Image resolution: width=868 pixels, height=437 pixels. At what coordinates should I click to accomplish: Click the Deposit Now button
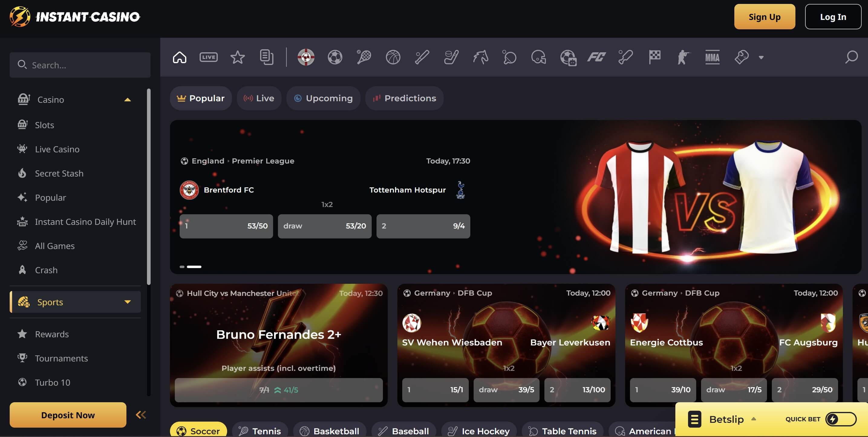(x=68, y=415)
